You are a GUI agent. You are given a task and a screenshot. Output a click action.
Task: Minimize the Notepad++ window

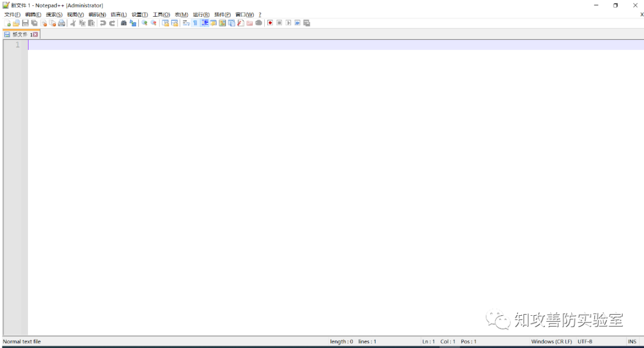coord(596,5)
